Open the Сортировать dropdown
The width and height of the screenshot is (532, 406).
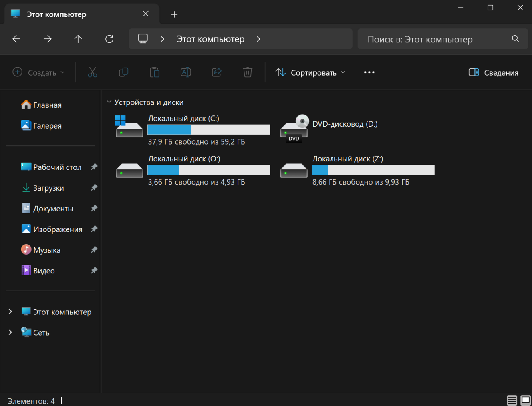(x=310, y=72)
